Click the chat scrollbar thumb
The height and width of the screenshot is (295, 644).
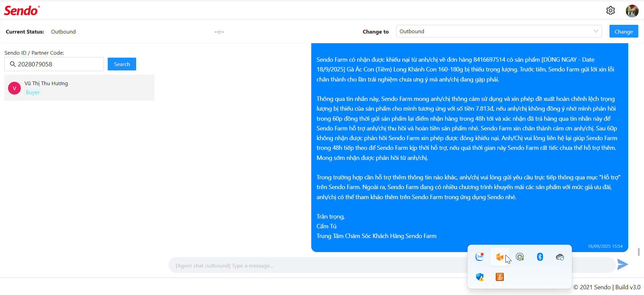point(639,252)
